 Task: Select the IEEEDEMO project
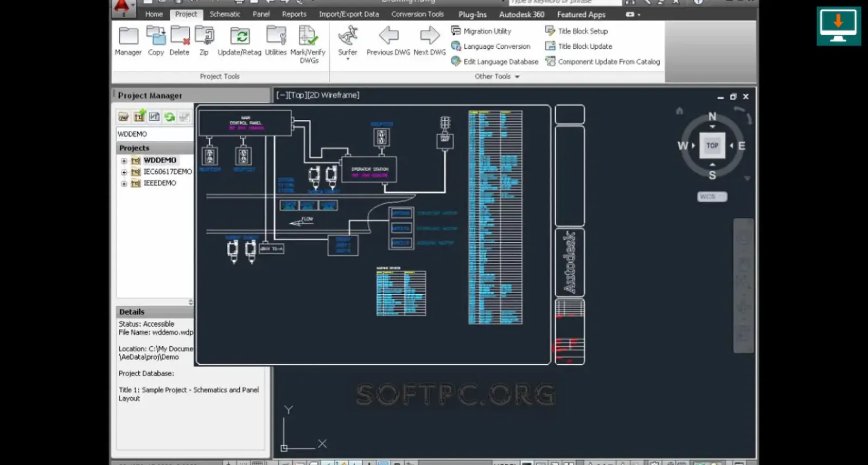[159, 183]
